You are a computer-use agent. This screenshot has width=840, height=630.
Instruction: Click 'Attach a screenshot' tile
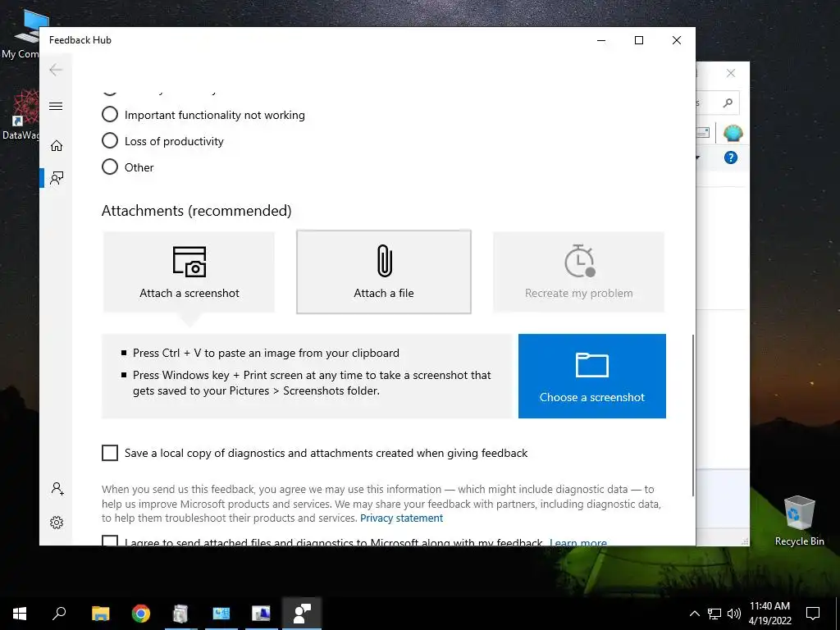tap(189, 272)
